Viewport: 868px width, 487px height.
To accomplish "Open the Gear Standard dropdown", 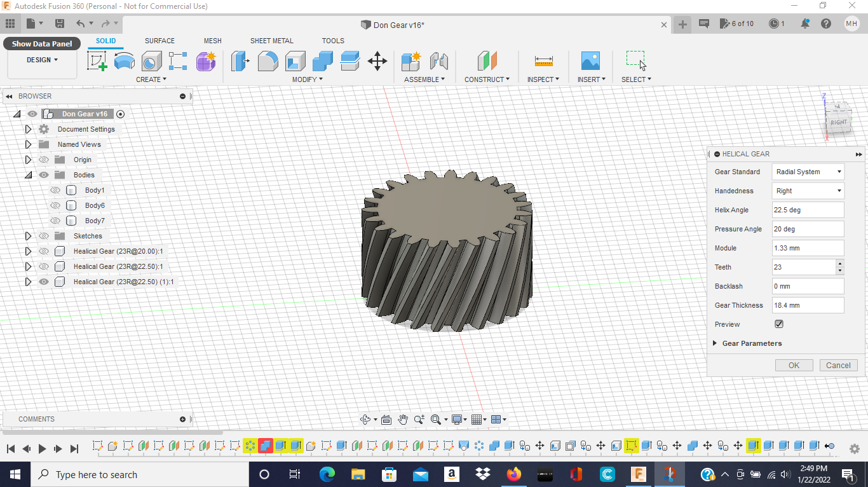I will tap(808, 172).
